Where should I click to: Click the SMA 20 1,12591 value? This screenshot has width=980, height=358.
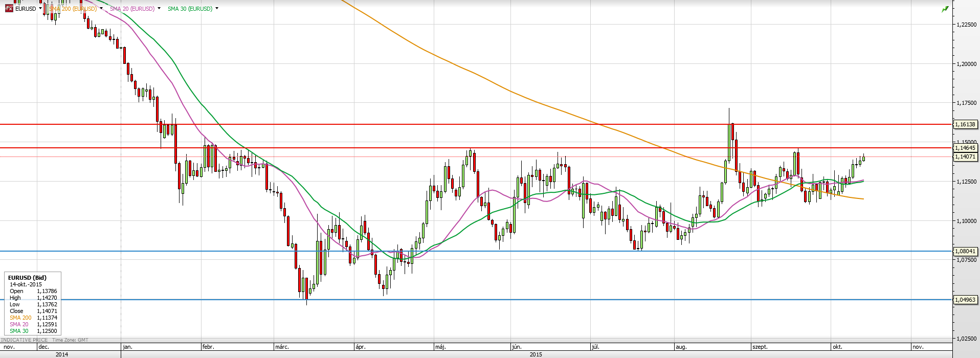(x=47, y=324)
